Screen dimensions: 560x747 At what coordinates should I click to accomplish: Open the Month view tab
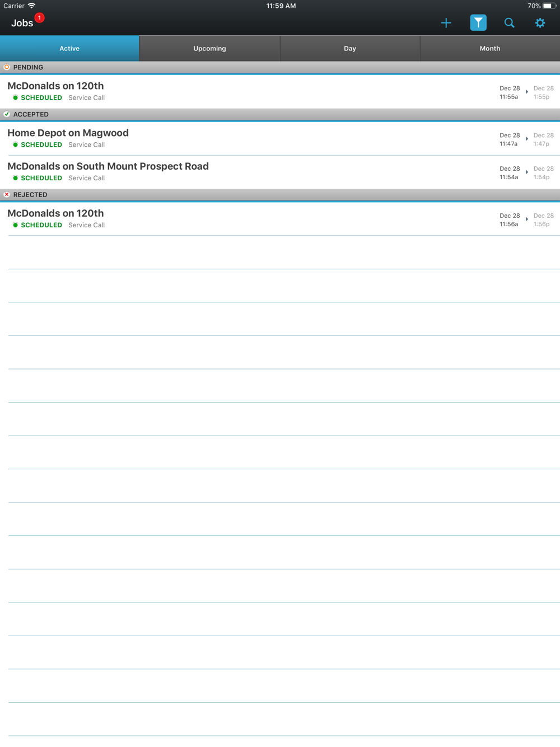pos(490,49)
